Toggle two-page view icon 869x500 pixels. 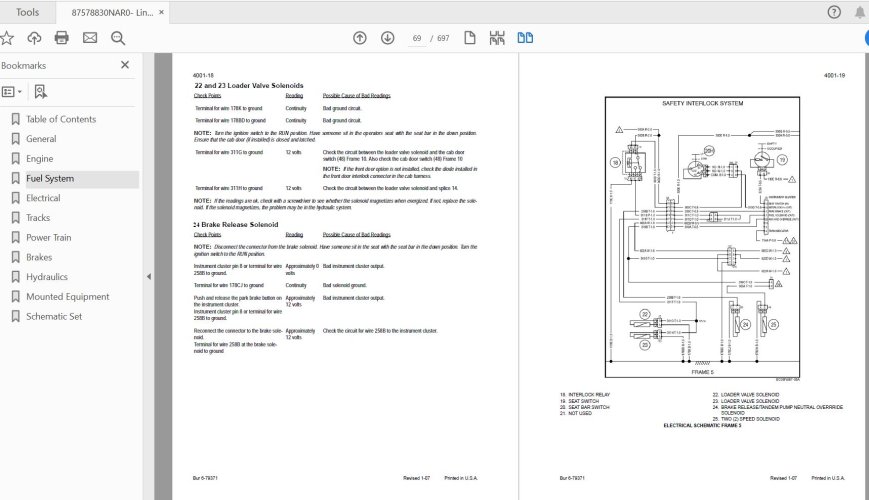(x=525, y=38)
